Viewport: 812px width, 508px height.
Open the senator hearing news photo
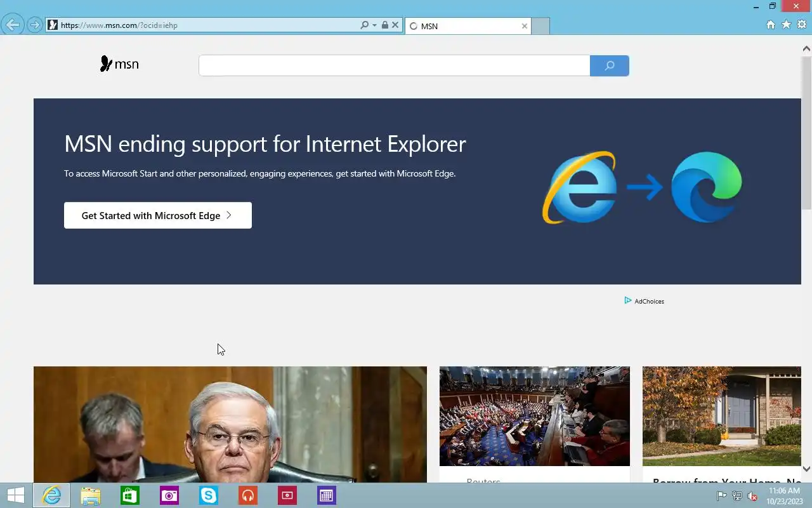coord(230,424)
